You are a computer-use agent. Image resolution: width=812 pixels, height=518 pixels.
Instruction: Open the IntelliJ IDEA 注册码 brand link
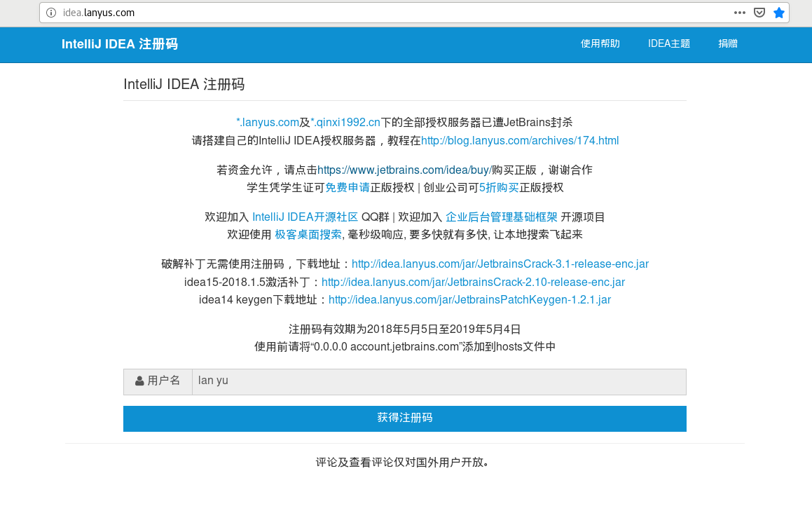point(120,44)
